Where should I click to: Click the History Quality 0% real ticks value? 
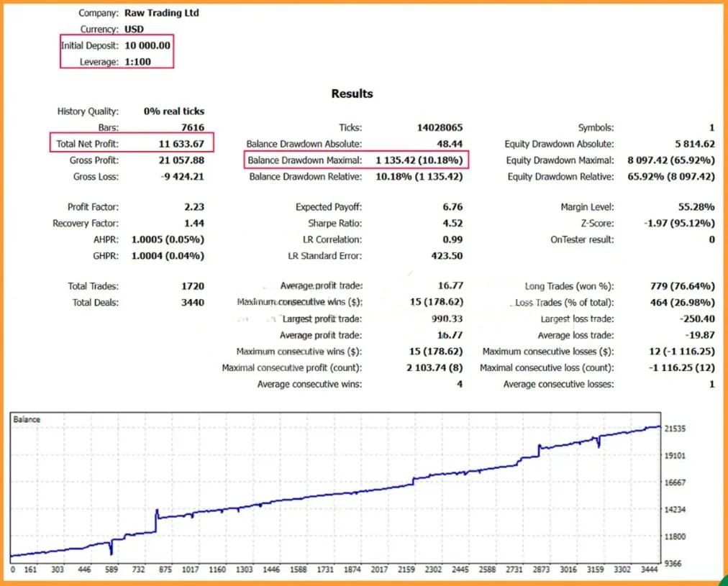point(173,111)
